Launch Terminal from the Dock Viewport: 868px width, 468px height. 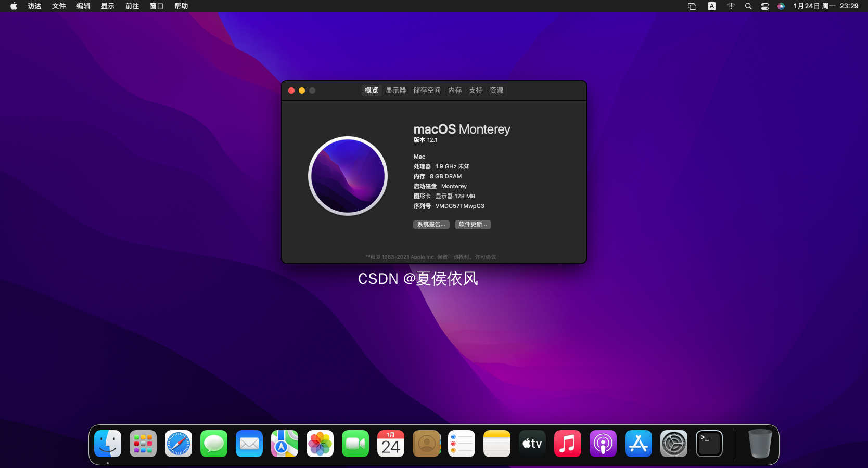click(x=709, y=444)
